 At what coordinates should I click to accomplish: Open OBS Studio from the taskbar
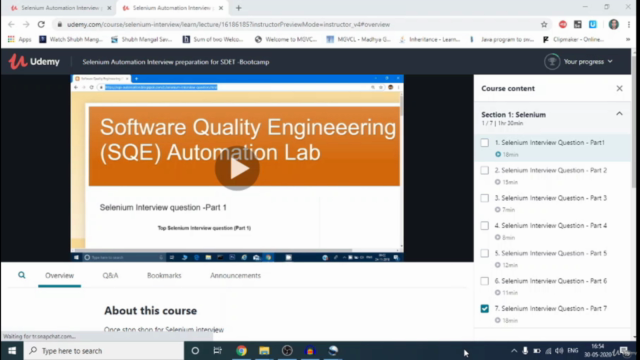point(287,351)
